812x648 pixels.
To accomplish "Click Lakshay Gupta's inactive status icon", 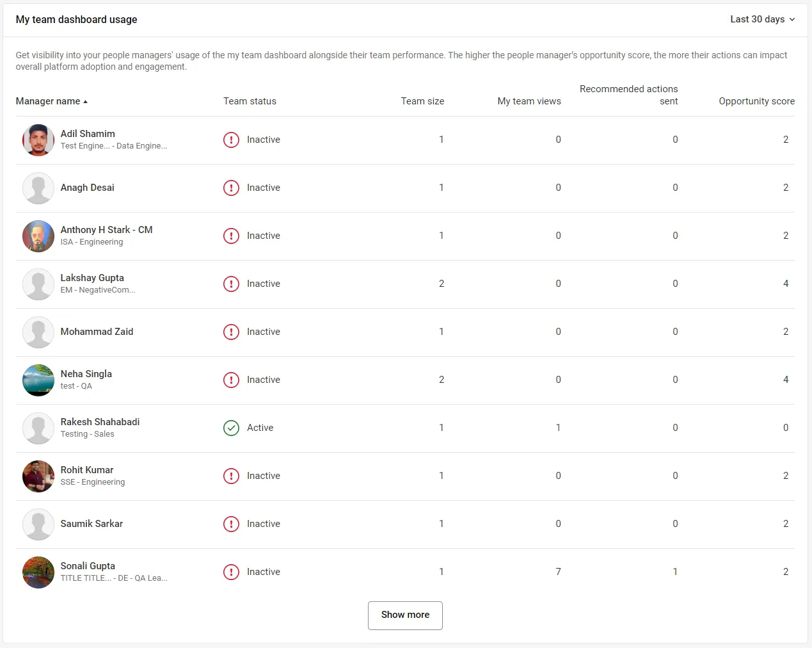I will pyautogui.click(x=231, y=284).
